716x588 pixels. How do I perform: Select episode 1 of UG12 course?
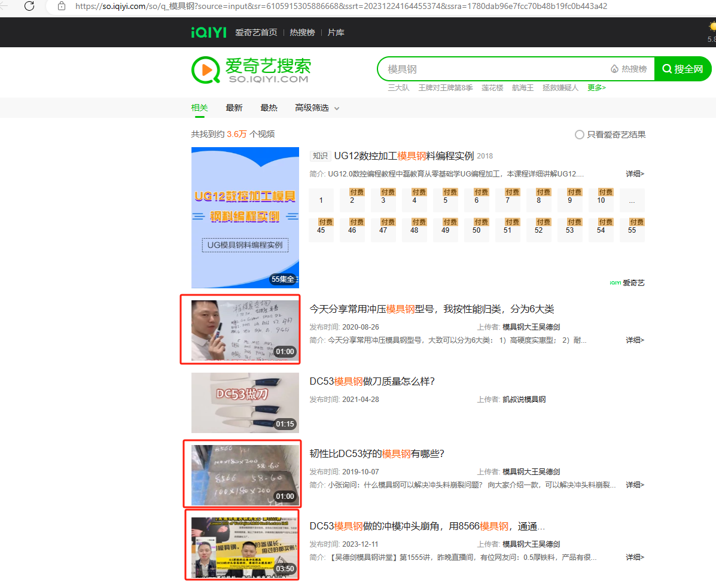click(x=321, y=200)
